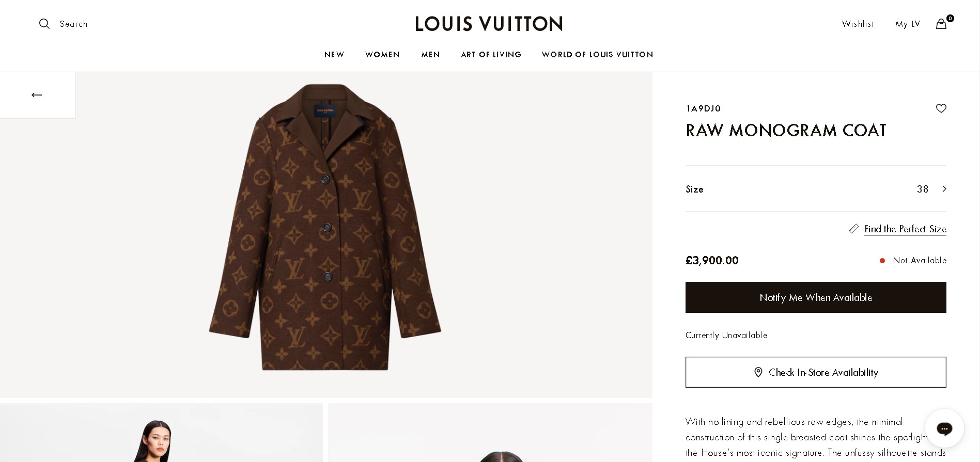The height and width of the screenshot is (462, 980).
Task: Open the Wishlist link in header
Action: click(x=858, y=24)
